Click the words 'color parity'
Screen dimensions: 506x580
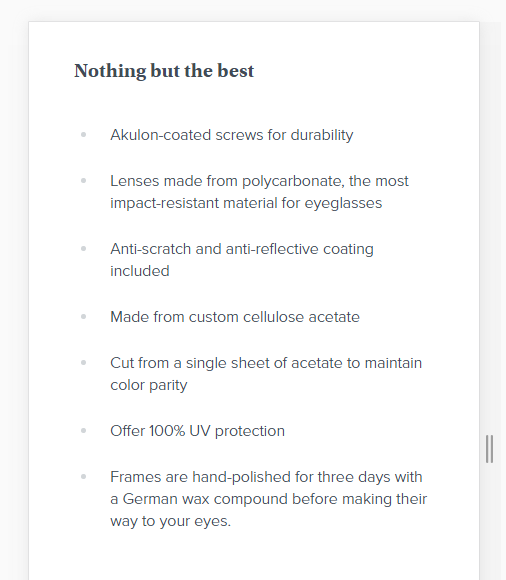149,385
